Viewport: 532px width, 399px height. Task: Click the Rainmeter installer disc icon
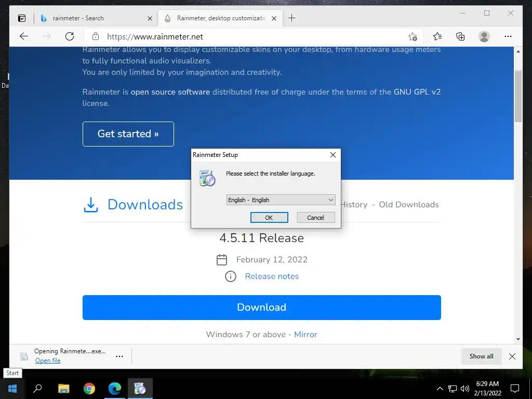(x=207, y=178)
